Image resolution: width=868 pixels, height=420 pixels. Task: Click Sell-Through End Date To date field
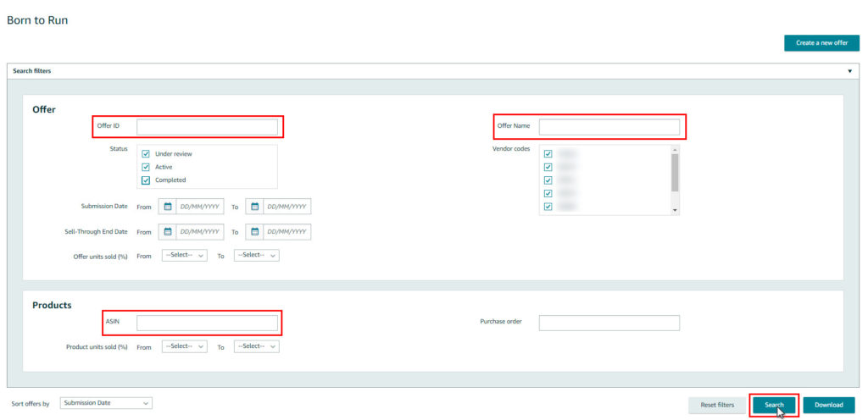[287, 232]
